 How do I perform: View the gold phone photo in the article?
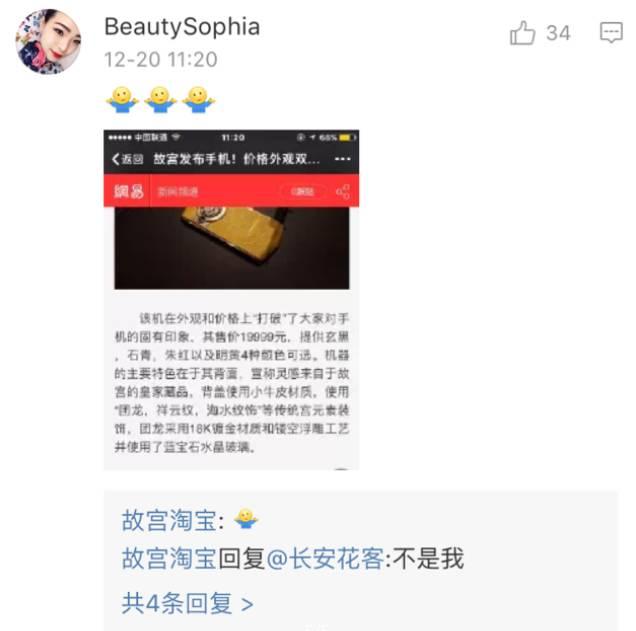(232, 248)
